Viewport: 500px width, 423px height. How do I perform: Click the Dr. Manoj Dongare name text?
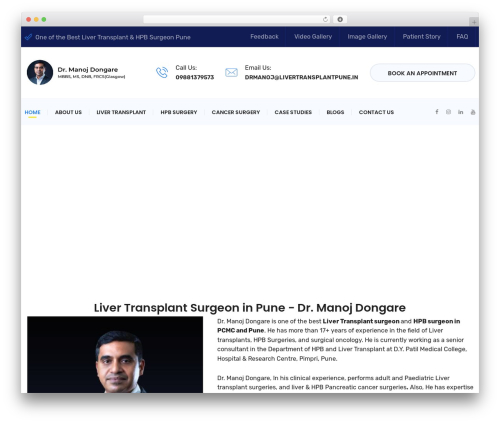click(x=88, y=69)
